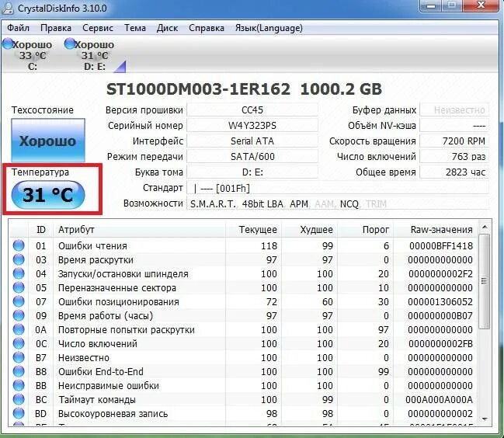This screenshot has width=504, height=438.
Task: Click status orb for BC Таймаут команды
Action: [19, 399]
